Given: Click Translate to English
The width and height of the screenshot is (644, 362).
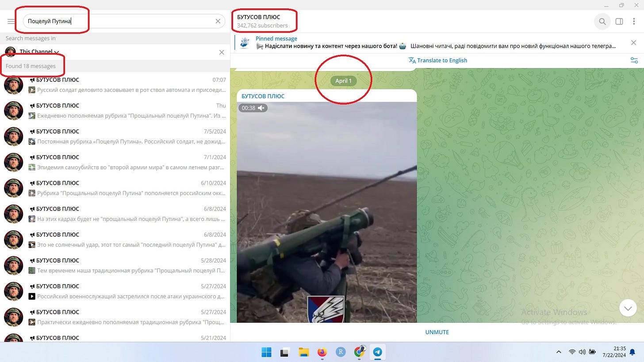Looking at the screenshot, I should [437, 60].
